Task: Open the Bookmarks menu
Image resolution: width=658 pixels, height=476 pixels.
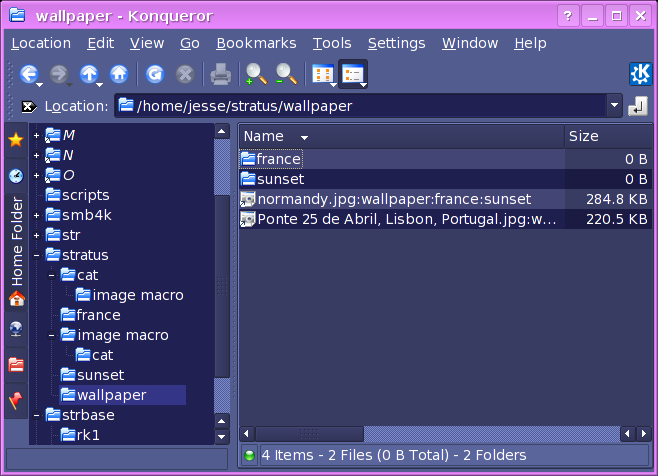Action: [x=256, y=43]
